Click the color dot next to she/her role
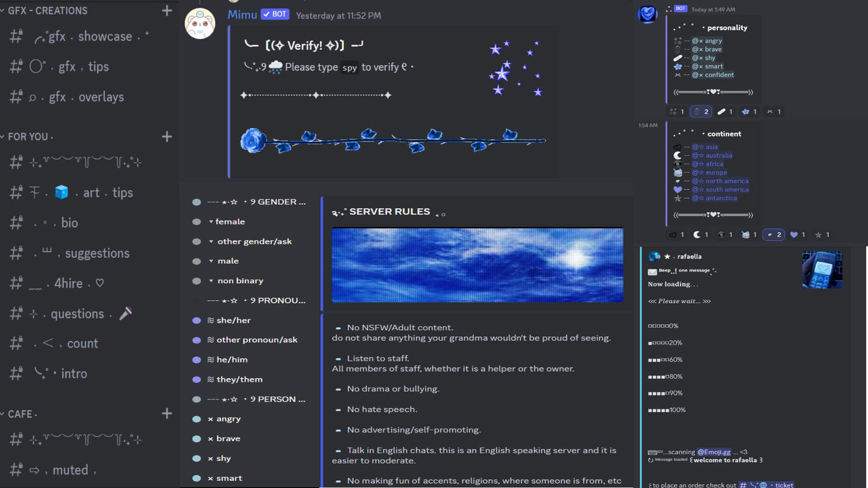The image size is (868, 488). [197, 321]
